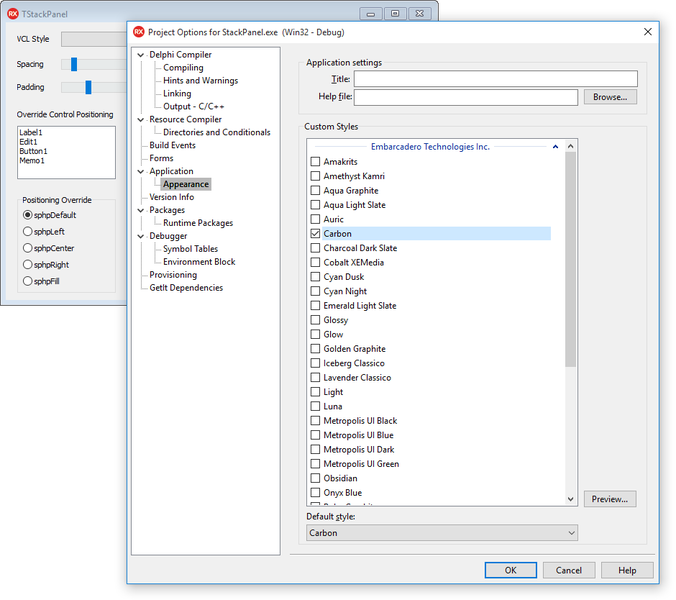This screenshot has width=676, height=600.
Task: Check the Iceberg Classico checkbox
Action: (315, 363)
